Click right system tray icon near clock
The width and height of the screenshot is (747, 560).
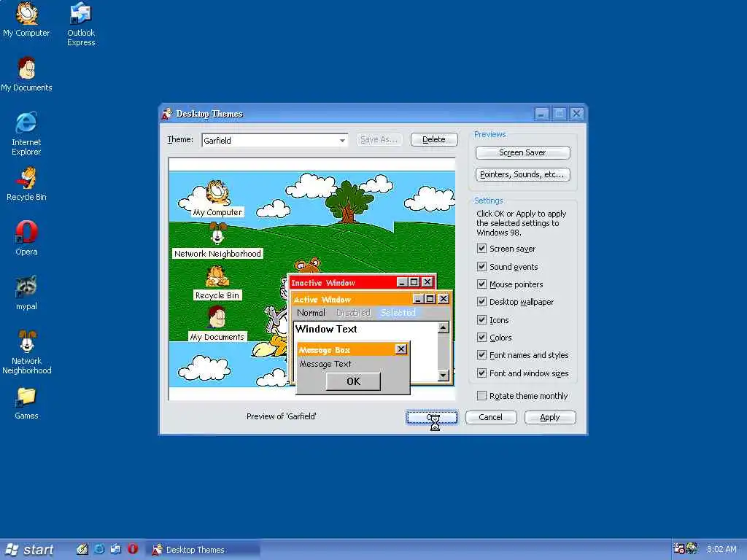coord(692,549)
